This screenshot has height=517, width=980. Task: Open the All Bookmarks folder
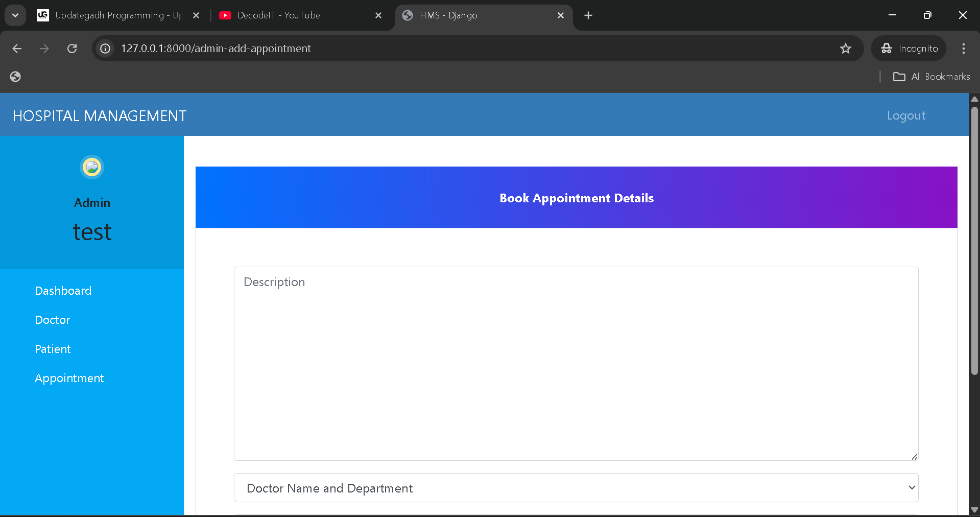[x=931, y=77]
